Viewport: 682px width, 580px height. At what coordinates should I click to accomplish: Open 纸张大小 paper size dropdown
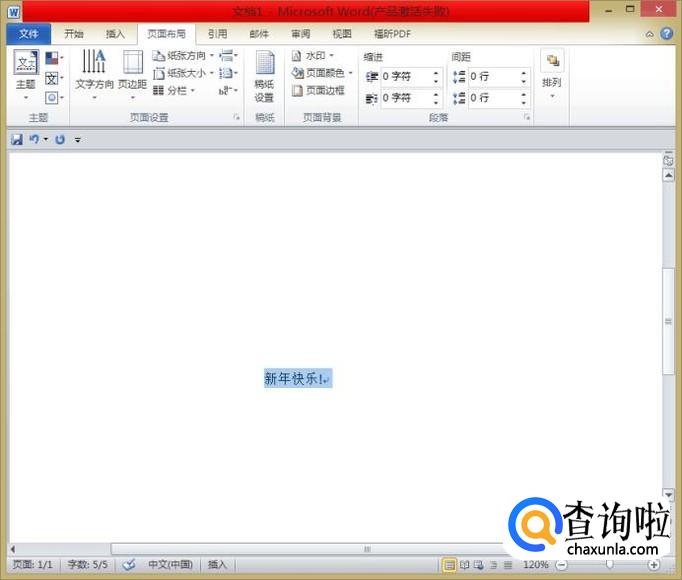183,73
